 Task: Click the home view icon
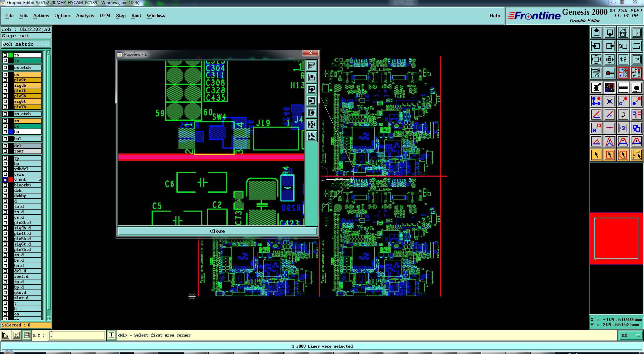(x=623, y=33)
